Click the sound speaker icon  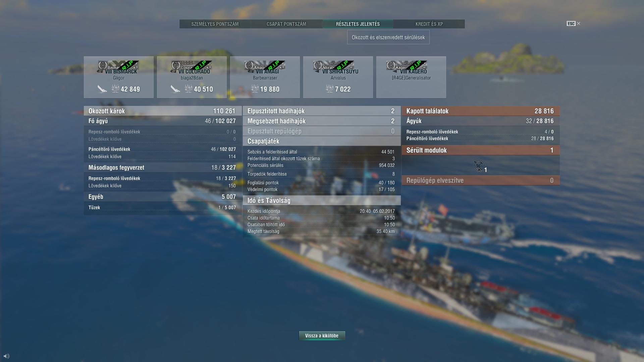pos(6,356)
